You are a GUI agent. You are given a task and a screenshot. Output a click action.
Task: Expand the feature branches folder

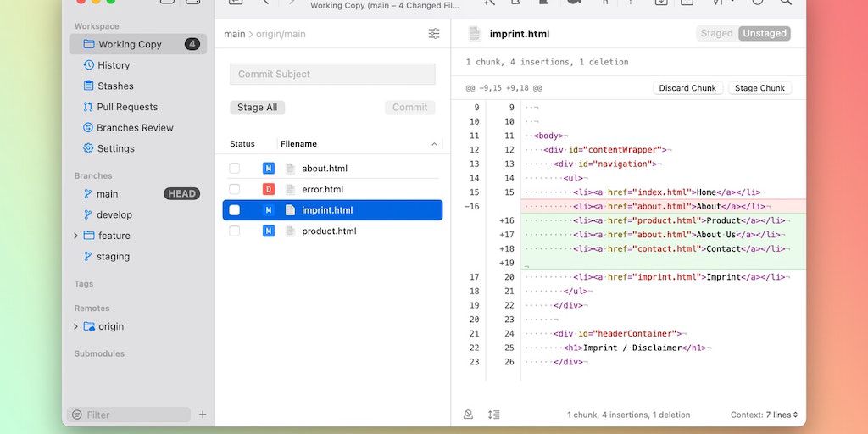(75, 236)
